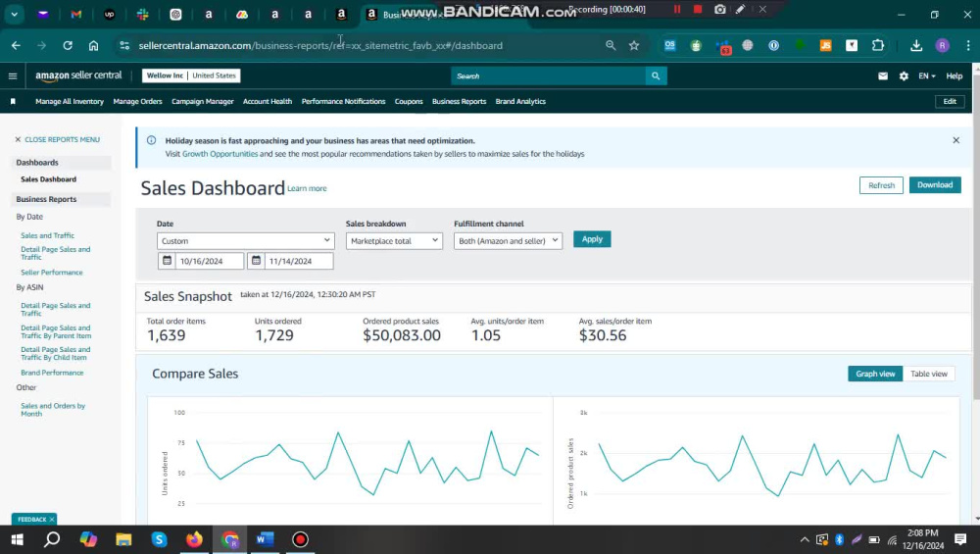Open Skype from the taskbar
980x554 pixels.
coord(160,539)
